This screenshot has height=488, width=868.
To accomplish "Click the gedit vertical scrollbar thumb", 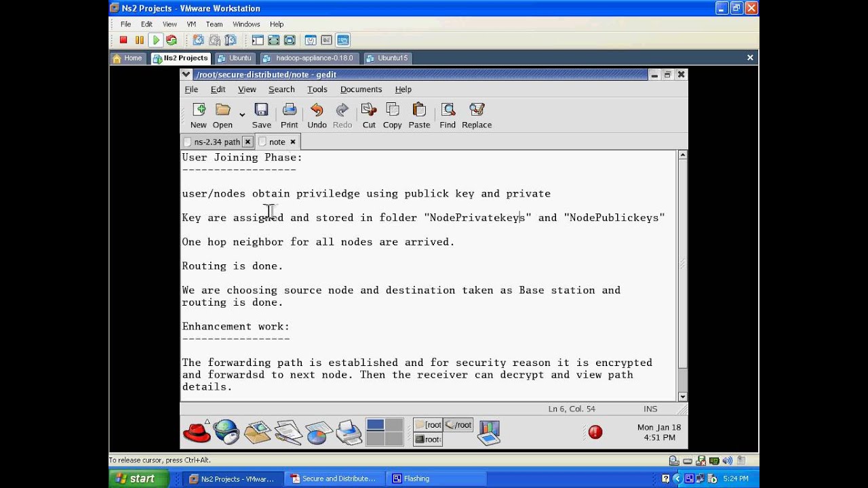I will [682, 264].
